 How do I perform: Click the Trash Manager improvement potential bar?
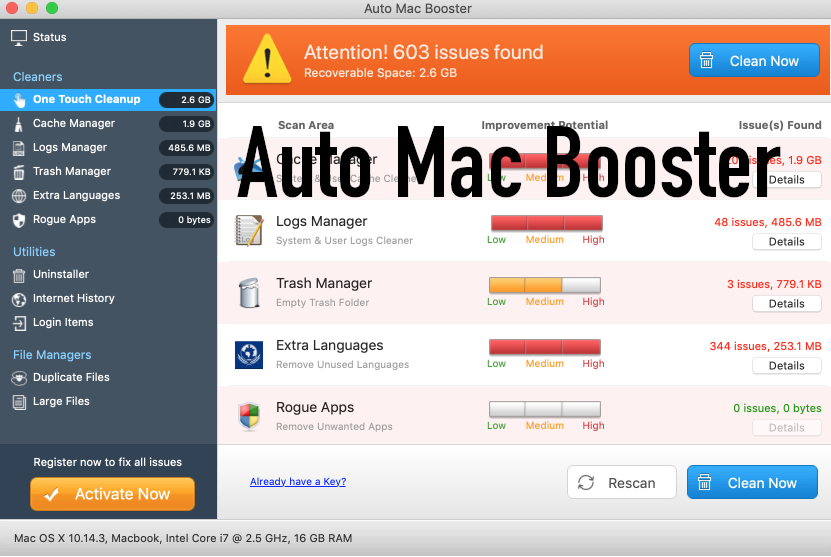coord(545,285)
